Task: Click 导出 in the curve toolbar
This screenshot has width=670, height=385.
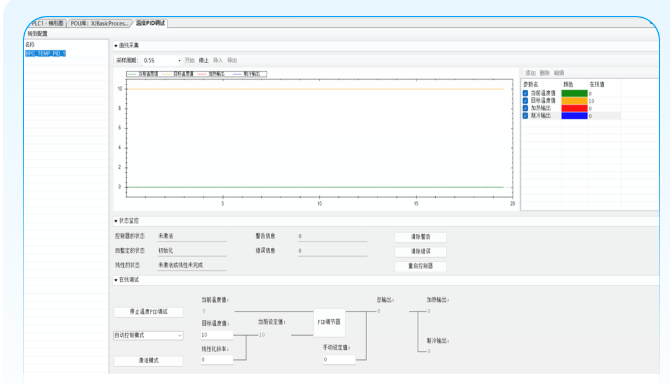Action: [232, 61]
